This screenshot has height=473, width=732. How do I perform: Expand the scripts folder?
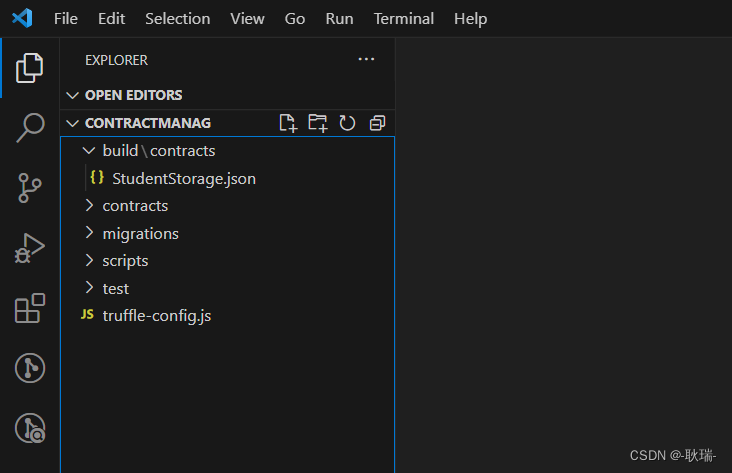(x=228, y=261)
